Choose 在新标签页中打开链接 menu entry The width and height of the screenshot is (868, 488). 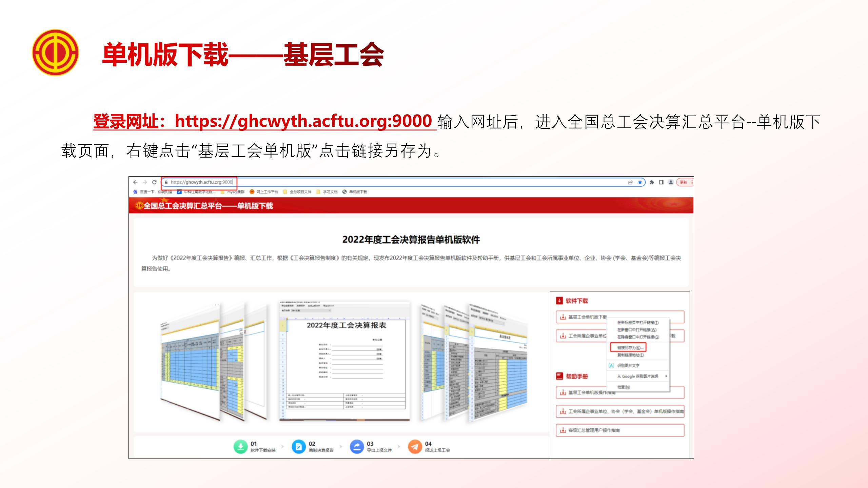pyautogui.click(x=637, y=323)
